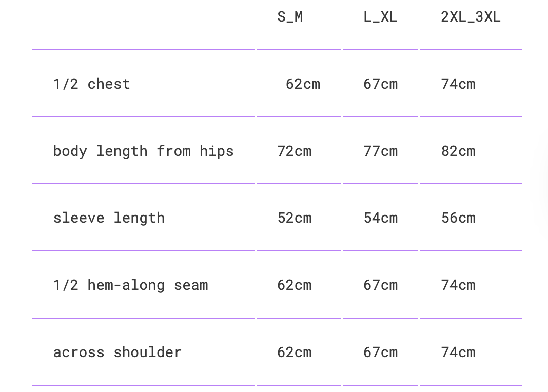Click the L_XL column header
This screenshot has height=392, width=548.
click(x=380, y=17)
